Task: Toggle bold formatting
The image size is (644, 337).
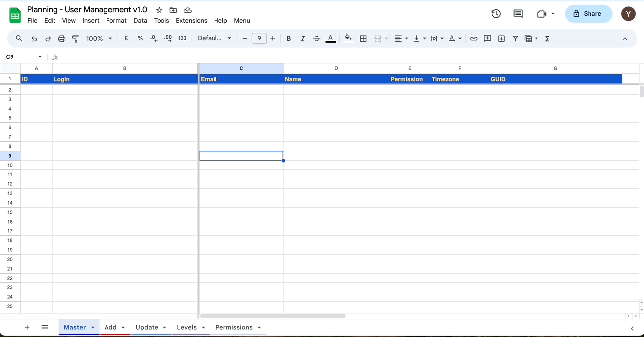Action: [x=289, y=39]
